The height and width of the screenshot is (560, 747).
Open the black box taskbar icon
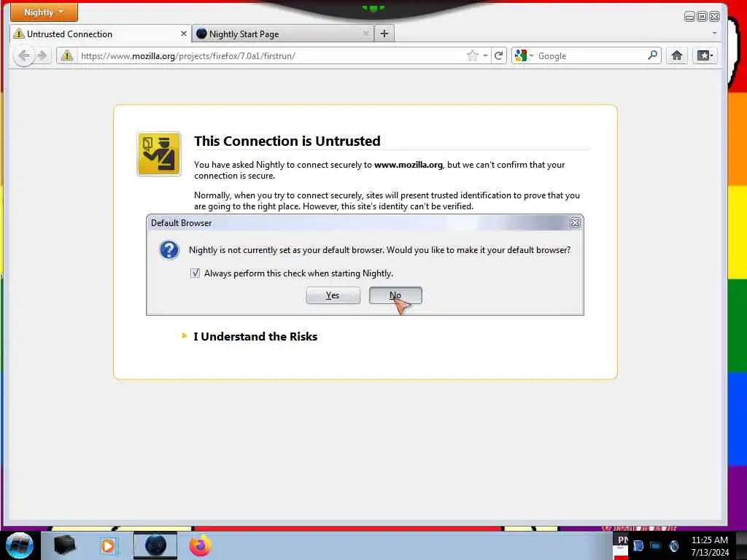point(65,545)
